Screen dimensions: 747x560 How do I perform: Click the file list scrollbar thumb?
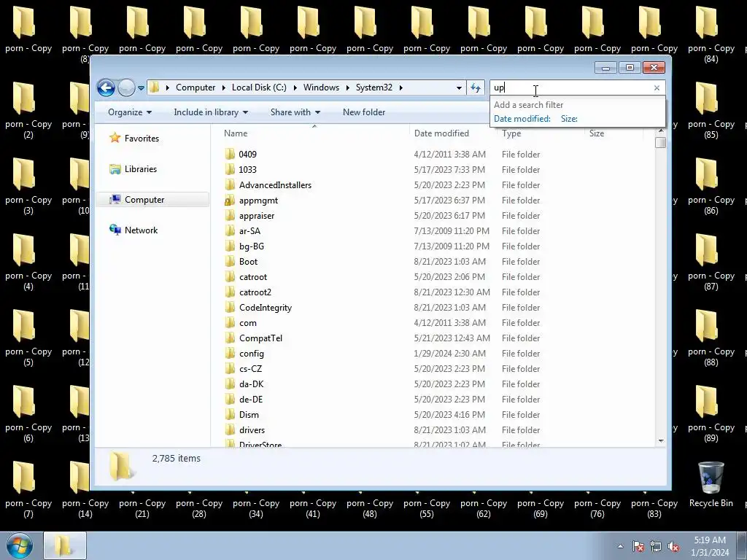coord(661,143)
